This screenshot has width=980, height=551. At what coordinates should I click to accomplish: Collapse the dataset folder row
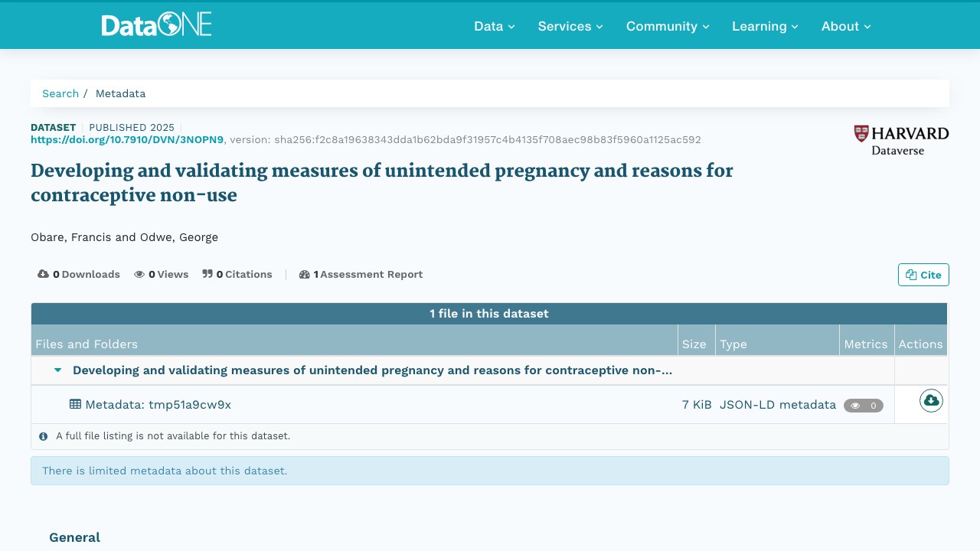[x=57, y=370]
